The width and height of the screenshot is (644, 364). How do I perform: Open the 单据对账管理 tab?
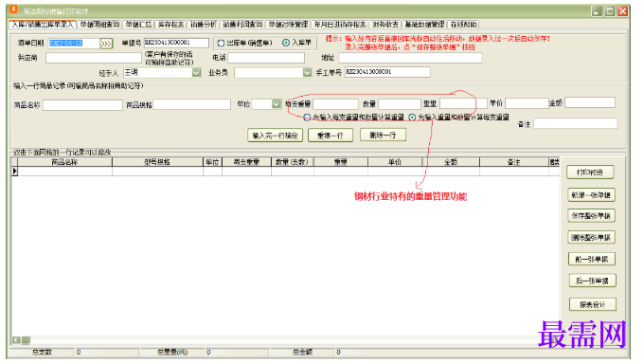(x=288, y=25)
